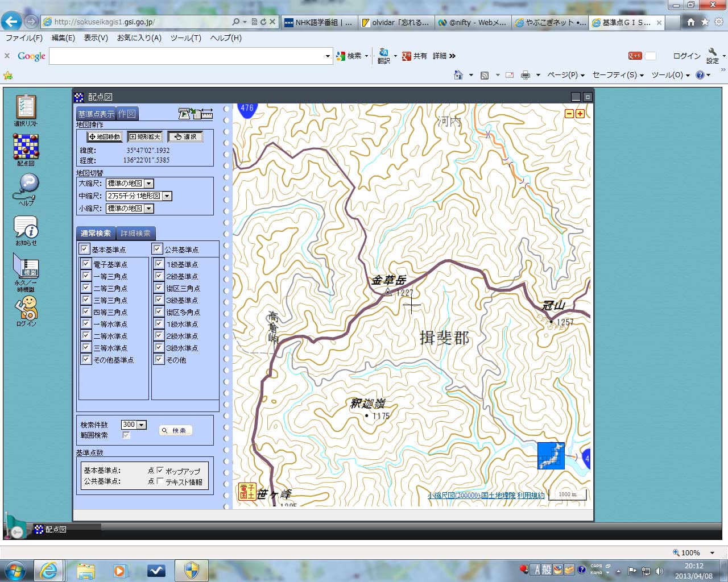Expand the 大縮尺 map dropdown
Image resolution: width=728 pixels, height=582 pixels.
click(x=148, y=184)
